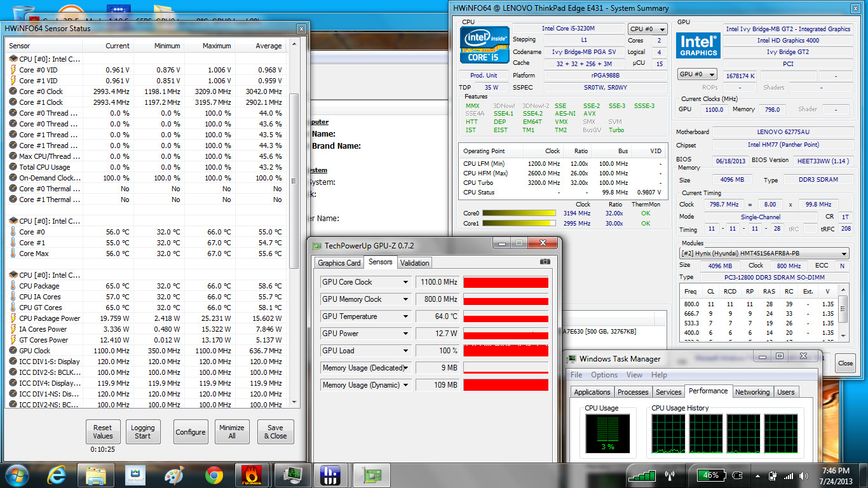Open the CPU #0 selector dropdown

648,29
